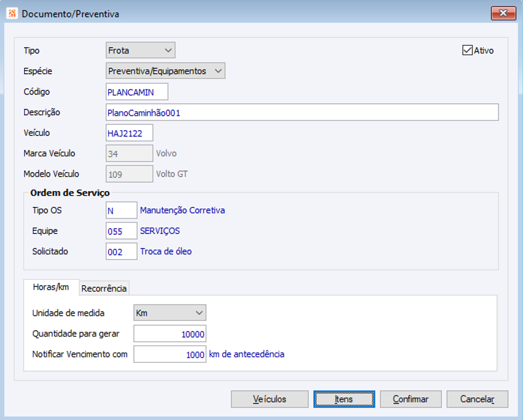Open the Unidade de medida Km dropdown

pyautogui.click(x=170, y=313)
